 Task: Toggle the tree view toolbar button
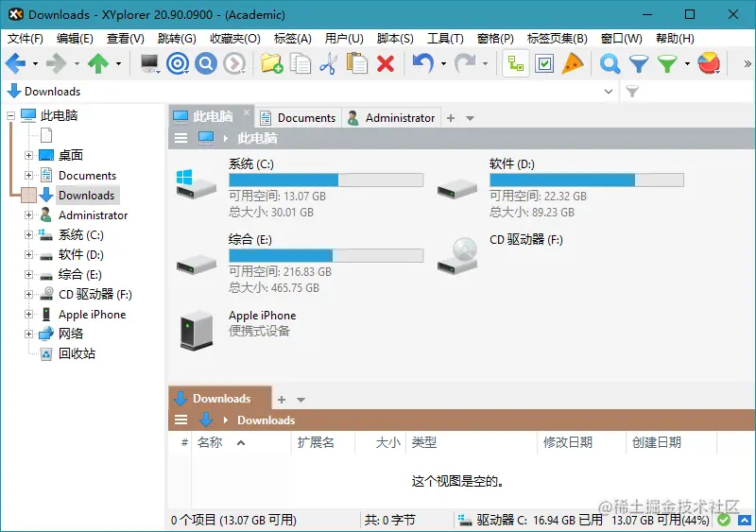point(515,63)
